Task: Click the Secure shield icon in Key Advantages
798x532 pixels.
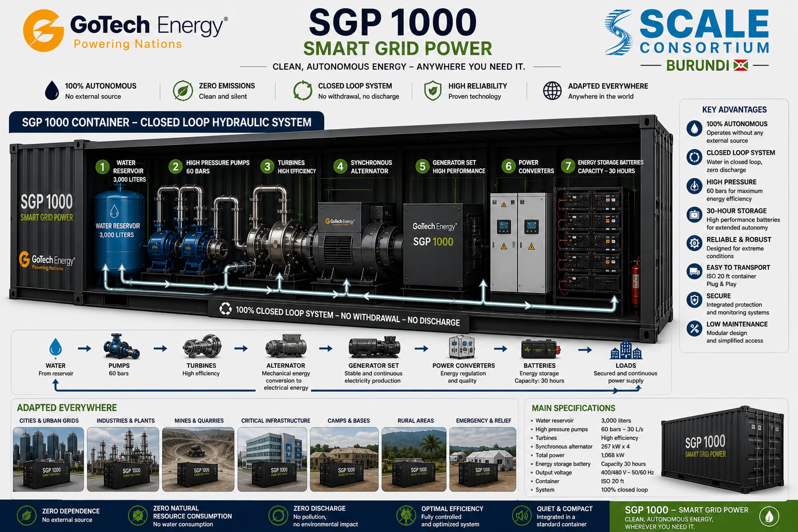Action: [694, 300]
